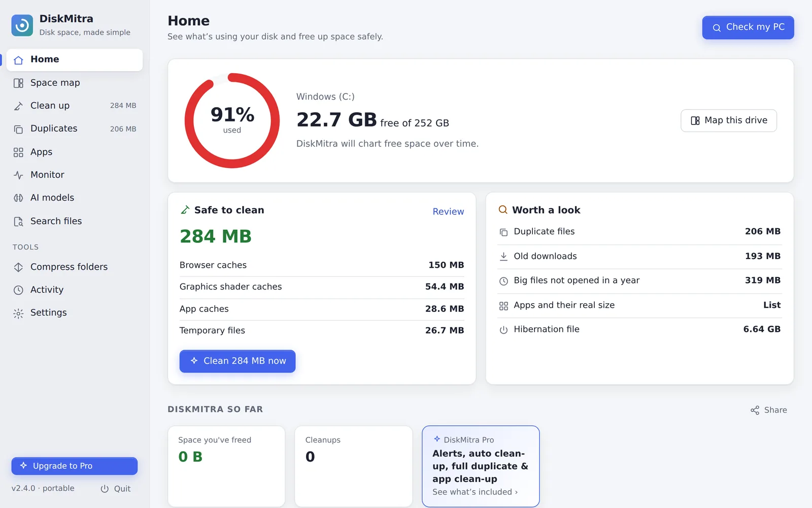Click the Map this drive button
Screen dimensions: 812x508
click(x=729, y=120)
